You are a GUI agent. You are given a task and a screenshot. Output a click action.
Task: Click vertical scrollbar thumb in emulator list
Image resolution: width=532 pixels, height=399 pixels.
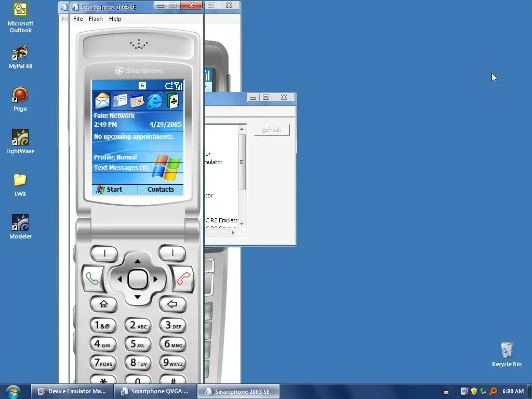[x=242, y=162]
